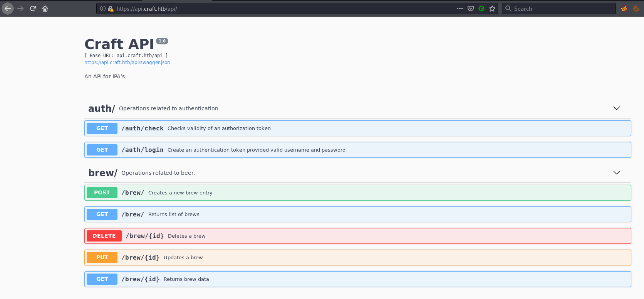
Task: Click the red DELETE method badge
Action: pyautogui.click(x=104, y=236)
